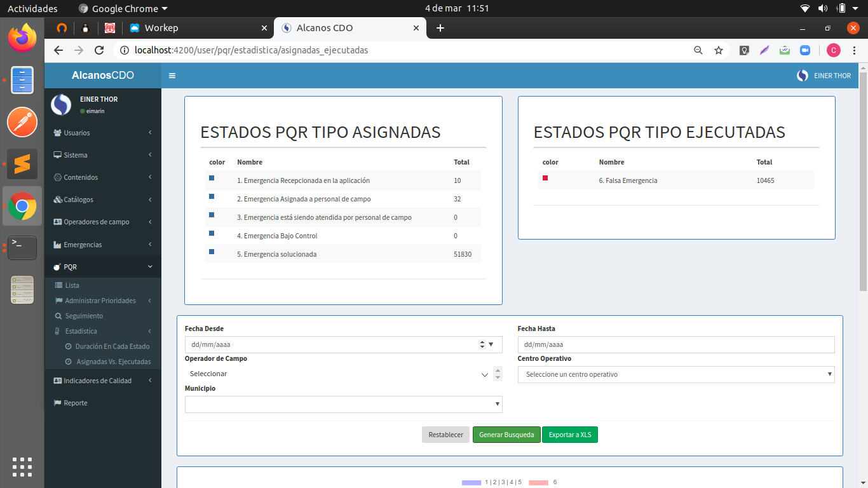Open a new Chrome tab
Image resolution: width=868 pixels, height=488 pixels.
tap(440, 28)
